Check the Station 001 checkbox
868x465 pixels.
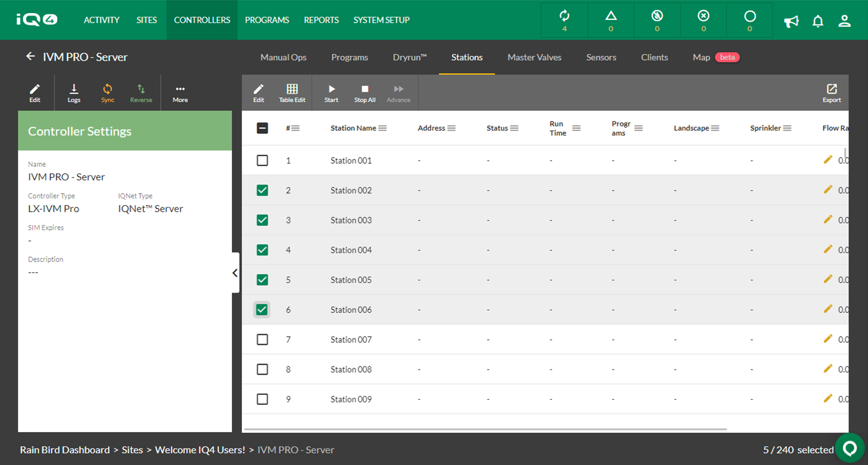[262, 161]
